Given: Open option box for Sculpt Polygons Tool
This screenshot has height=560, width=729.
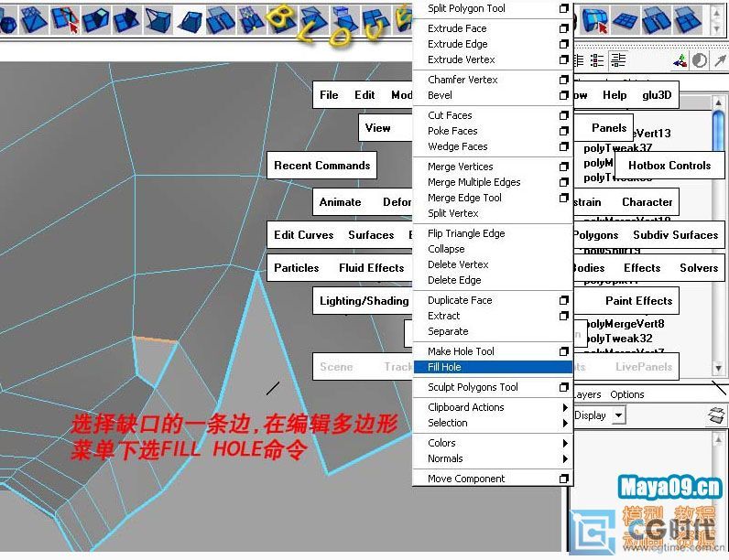Looking at the screenshot, I should tap(563, 387).
